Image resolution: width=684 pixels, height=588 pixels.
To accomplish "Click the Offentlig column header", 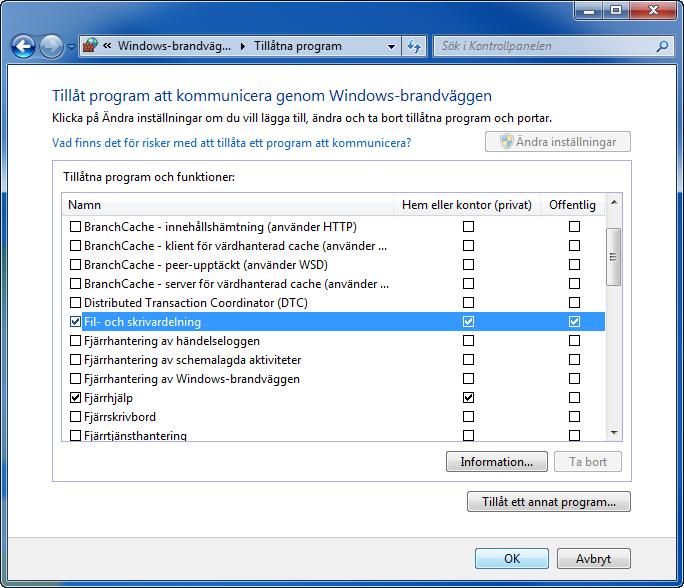I will 572,205.
